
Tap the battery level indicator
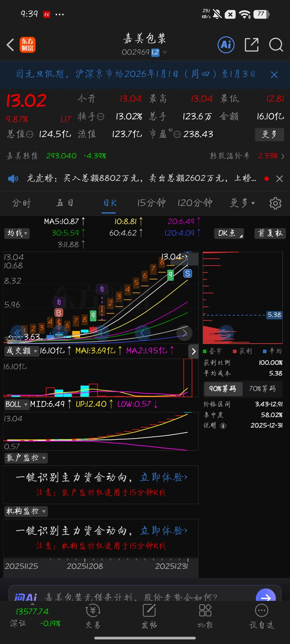pyautogui.click(x=262, y=14)
